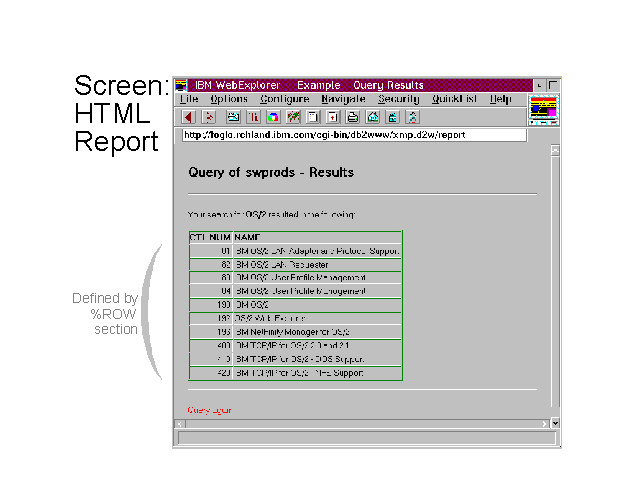Open font settings with the Tt icon
Image resolution: width=618 pixels, height=478 pixels.
point(253,117)
